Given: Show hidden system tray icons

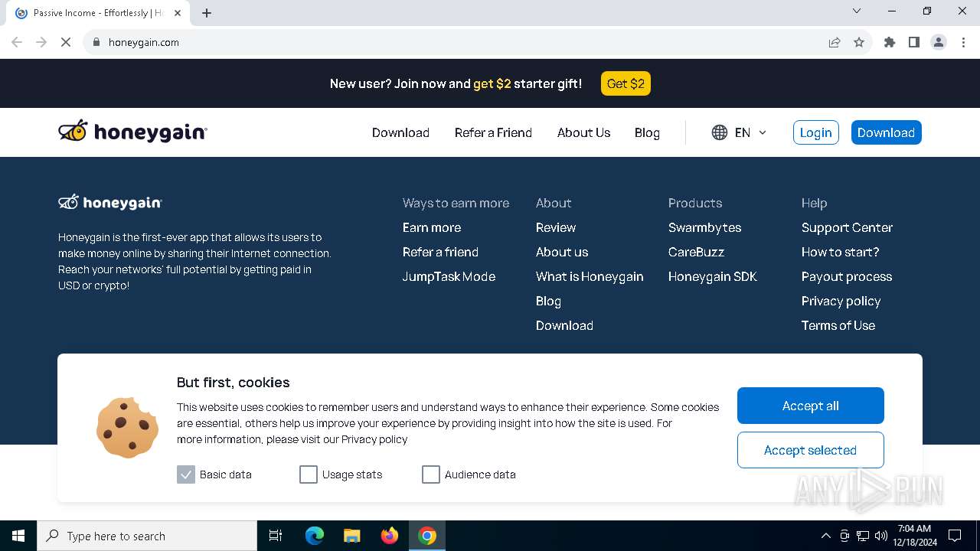Looking at the screenshot, I should point(825,536).
